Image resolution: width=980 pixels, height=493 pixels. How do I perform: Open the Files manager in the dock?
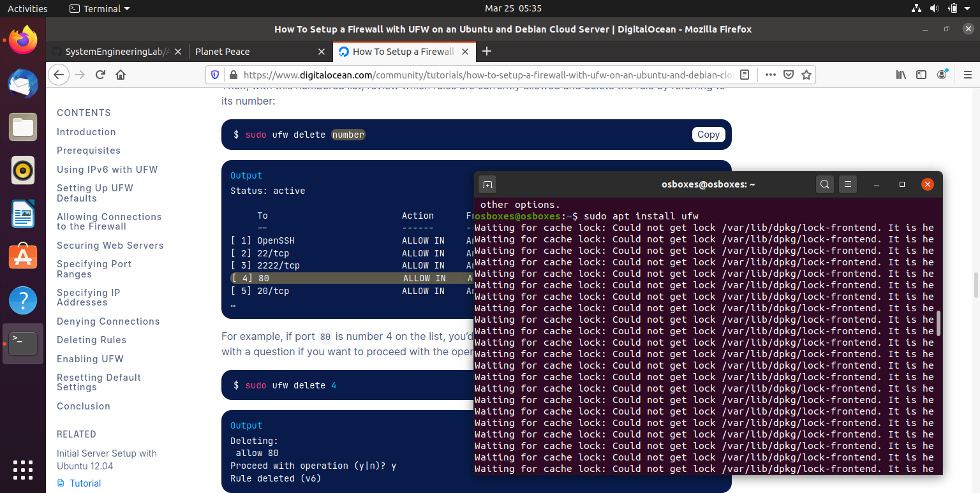23,127
